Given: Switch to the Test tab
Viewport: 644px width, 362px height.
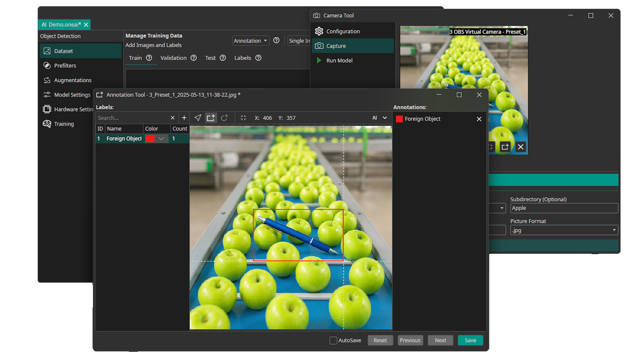Looking at the screenshot, I should [x=210, y=58].
